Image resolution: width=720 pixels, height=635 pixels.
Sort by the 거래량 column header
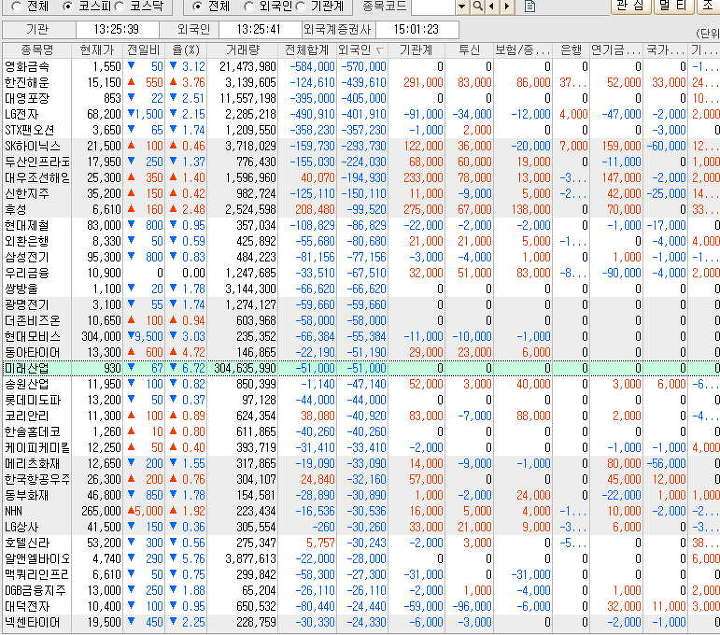242,50
